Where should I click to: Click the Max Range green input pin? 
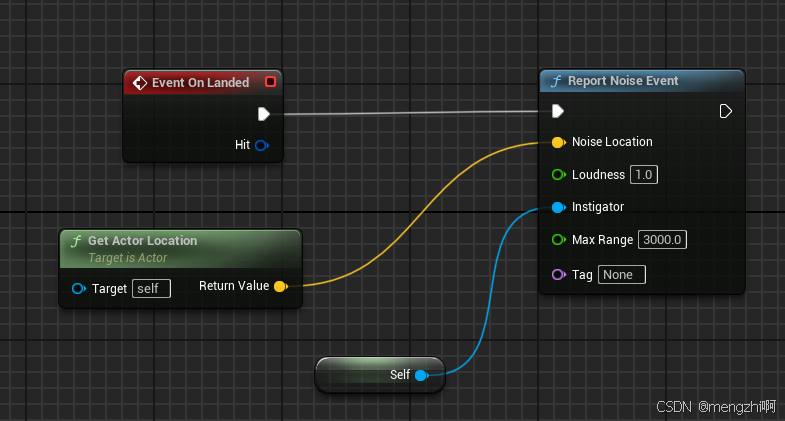(x=558, y=240)
